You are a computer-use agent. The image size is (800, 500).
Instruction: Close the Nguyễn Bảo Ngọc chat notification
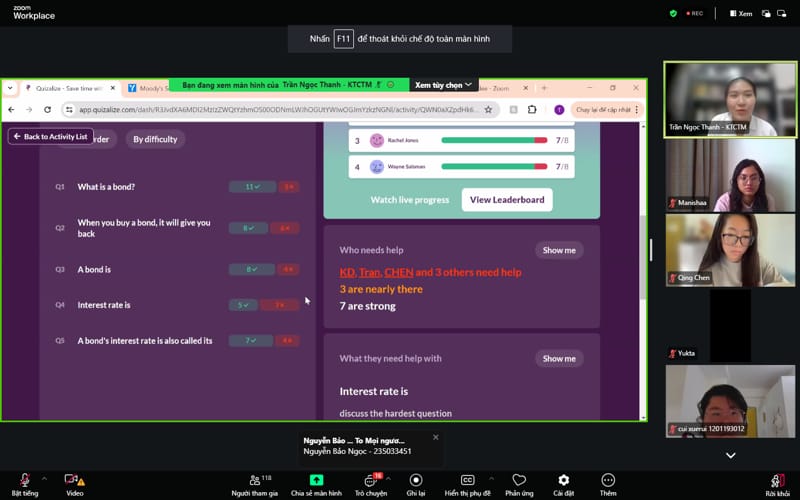pos(435,437)
